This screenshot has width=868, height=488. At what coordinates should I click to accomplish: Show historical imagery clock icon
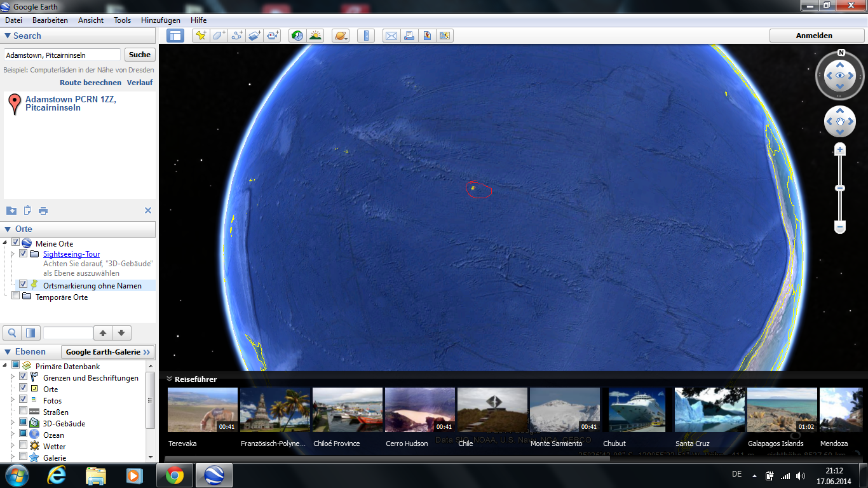[297, 36]
